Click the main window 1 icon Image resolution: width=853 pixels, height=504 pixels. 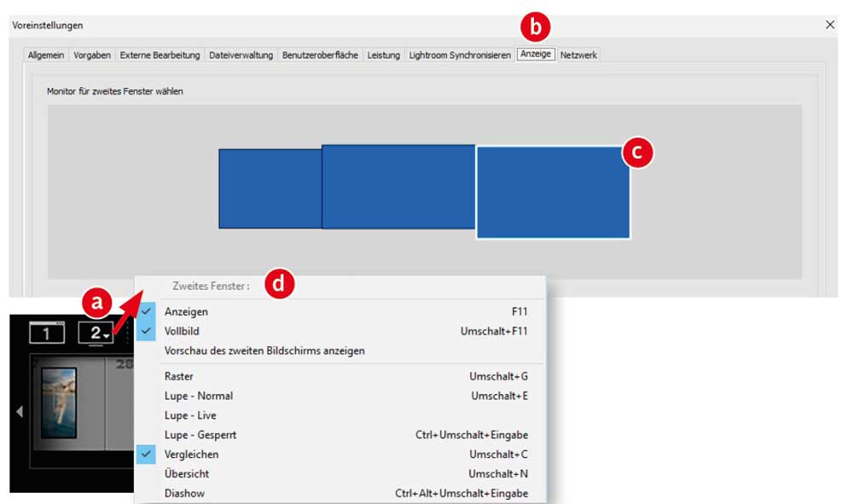point(47,333)
